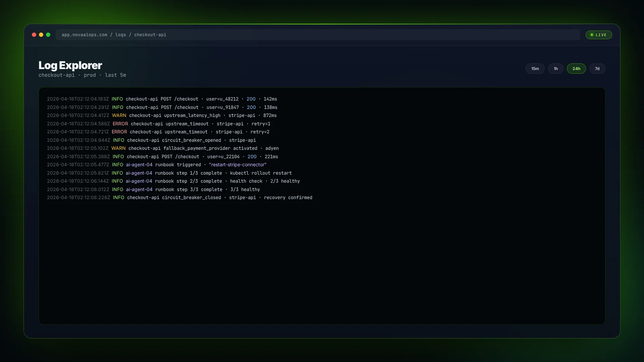Select the runbook triggered ai-agent-04 entry
644x362 pixels.
(156, 165)
